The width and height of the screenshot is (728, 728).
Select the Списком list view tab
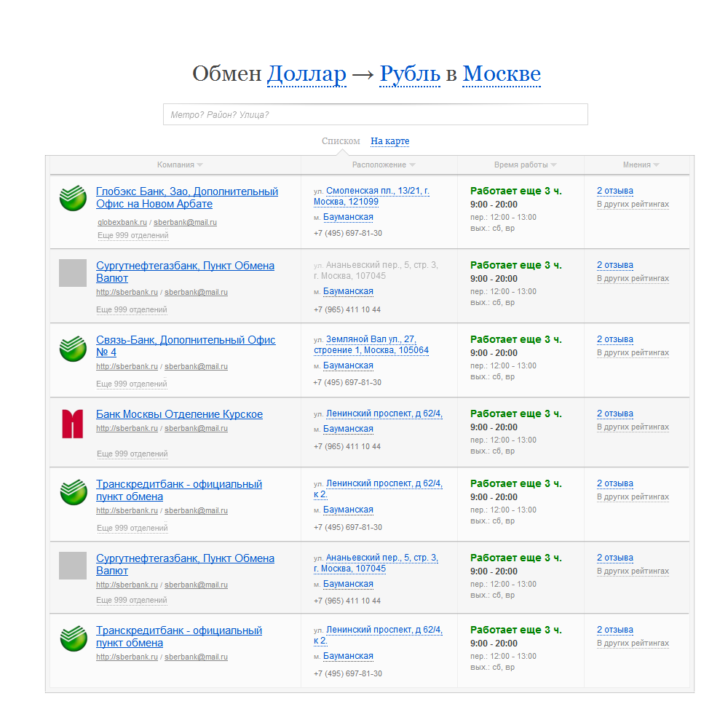tap(341, 141)
